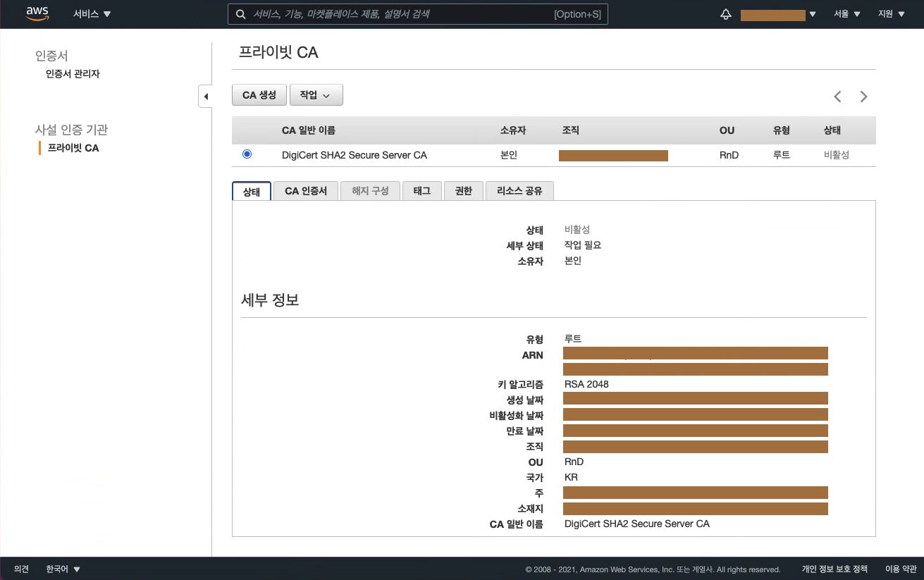
Task: Select the DigiCert SHA2 Secure Server CA radio
Action: click(x=247, y=154)
